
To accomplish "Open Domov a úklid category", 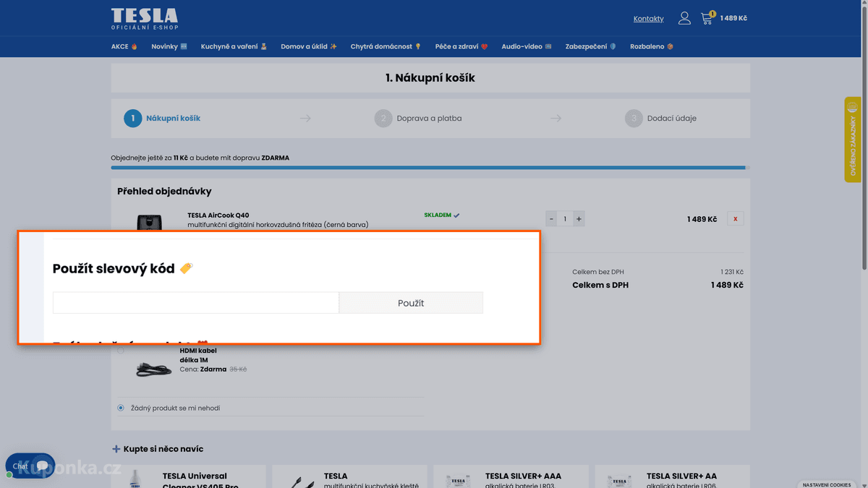I will 309,46.
